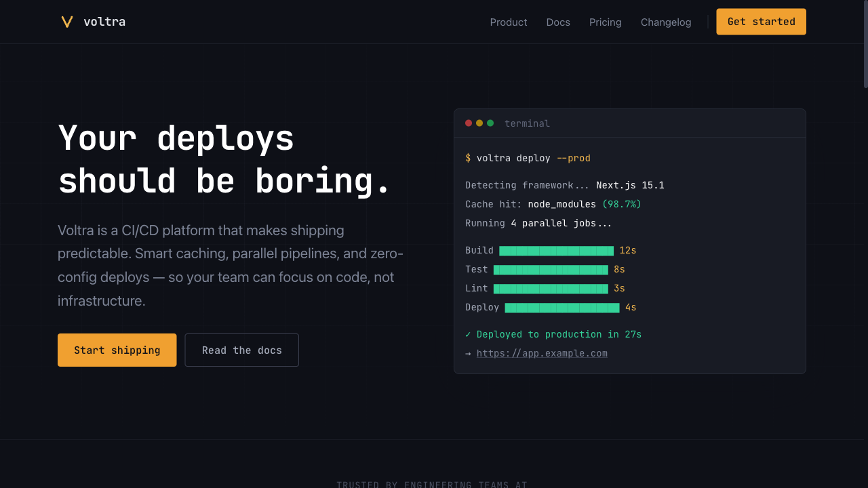Screen dimensions: 868x488
Task: Click the 'node_modules' text in terminal
Action: (x=562, y=204)
